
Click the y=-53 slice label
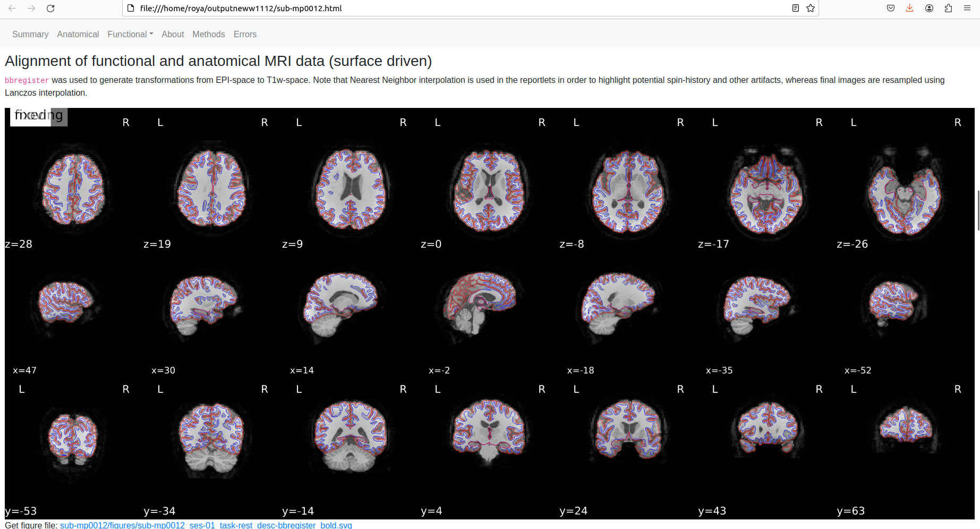(21, 511)
